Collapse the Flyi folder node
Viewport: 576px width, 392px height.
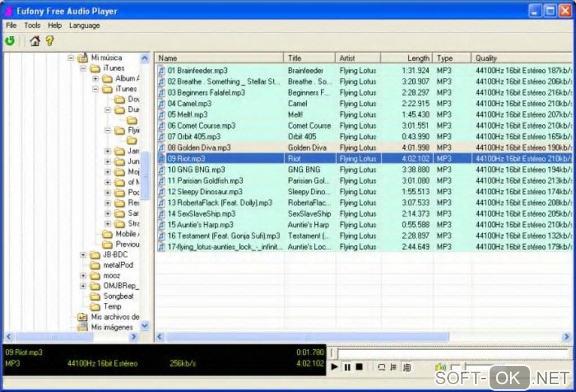point(108,130)
